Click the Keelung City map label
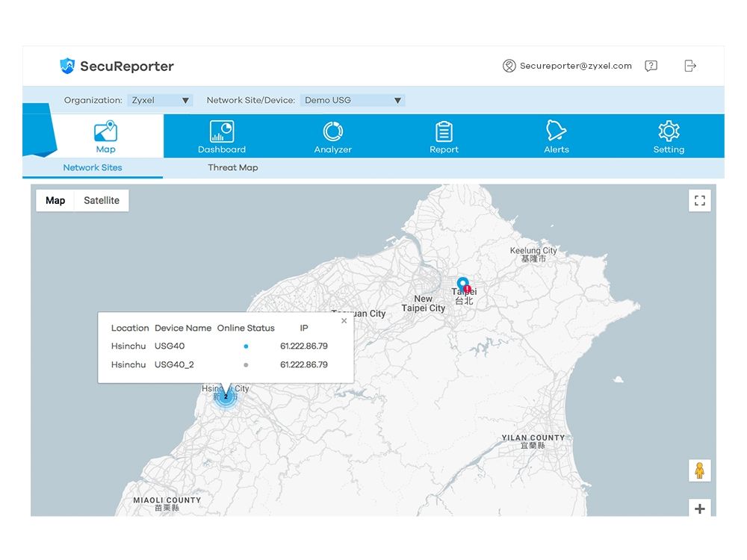Viewport: 747px width, 560px height. pos(533,255)
